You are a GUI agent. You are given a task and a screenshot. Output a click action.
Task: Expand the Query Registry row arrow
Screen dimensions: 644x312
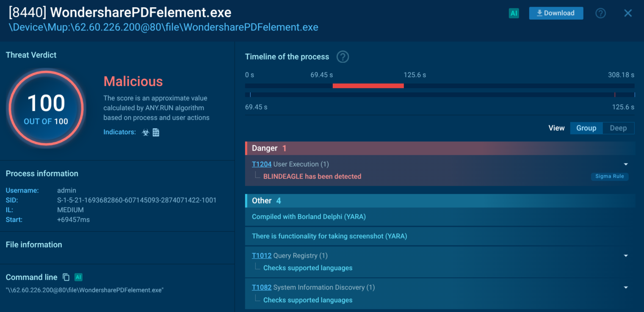pos(626,256)
